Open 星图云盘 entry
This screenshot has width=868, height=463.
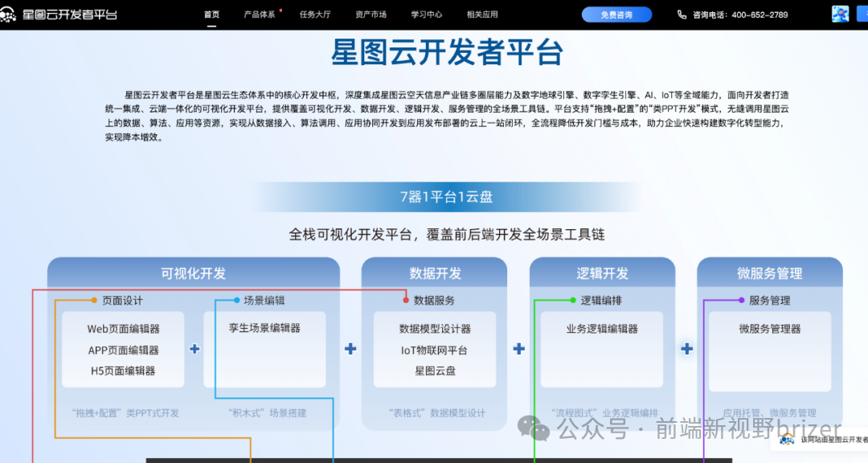(x=435, y=371)
